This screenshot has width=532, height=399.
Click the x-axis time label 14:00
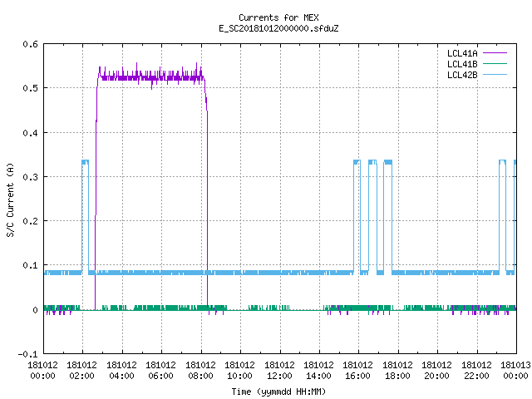coord(318,376)
